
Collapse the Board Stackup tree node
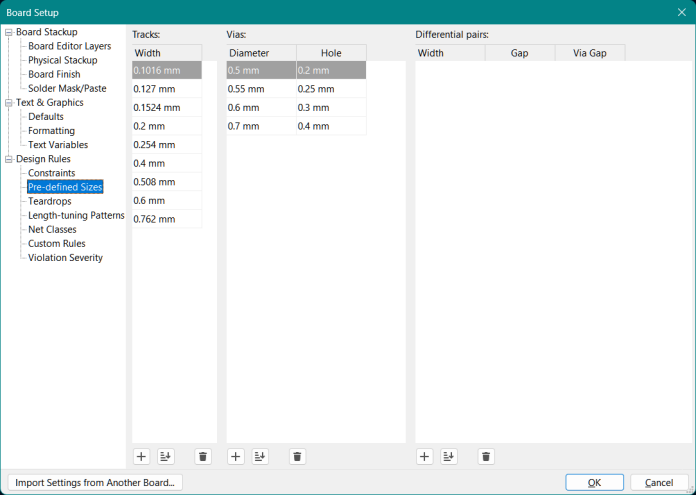9,32
